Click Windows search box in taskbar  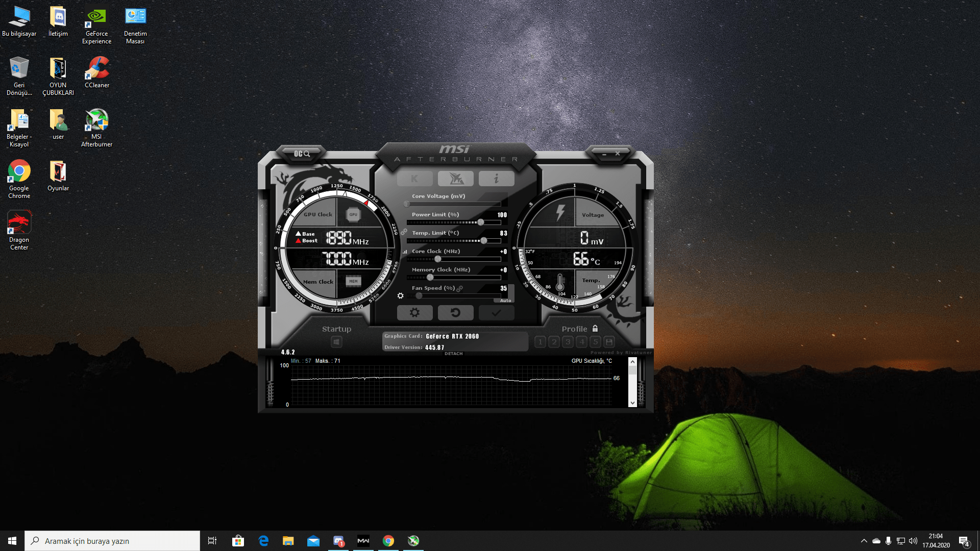click(112, 541)
